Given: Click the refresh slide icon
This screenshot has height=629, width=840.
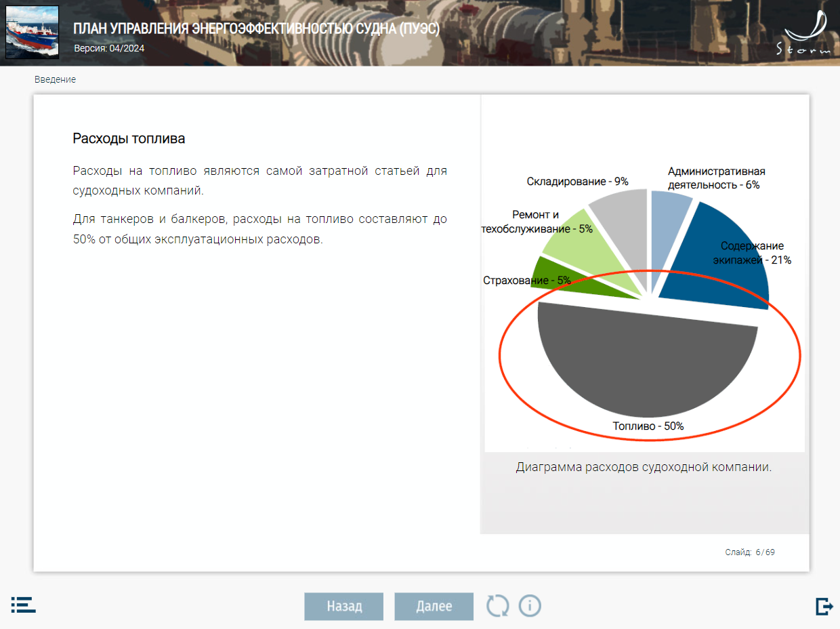Looking at the screenshot, I should pyautogui.click(x=498, y=605).
